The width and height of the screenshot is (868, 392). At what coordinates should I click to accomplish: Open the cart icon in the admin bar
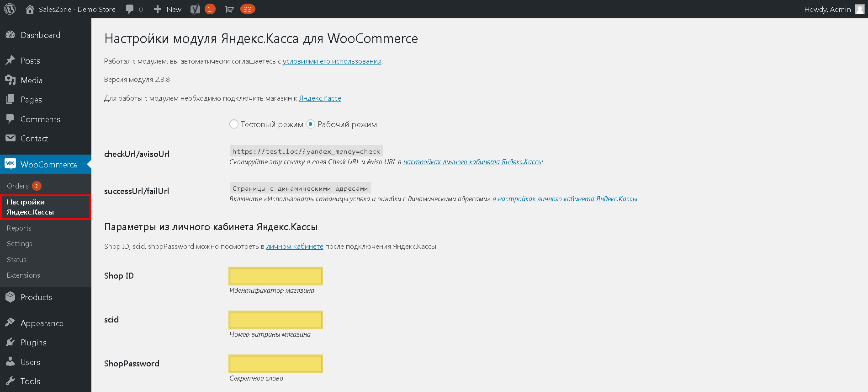coord(229,9)
